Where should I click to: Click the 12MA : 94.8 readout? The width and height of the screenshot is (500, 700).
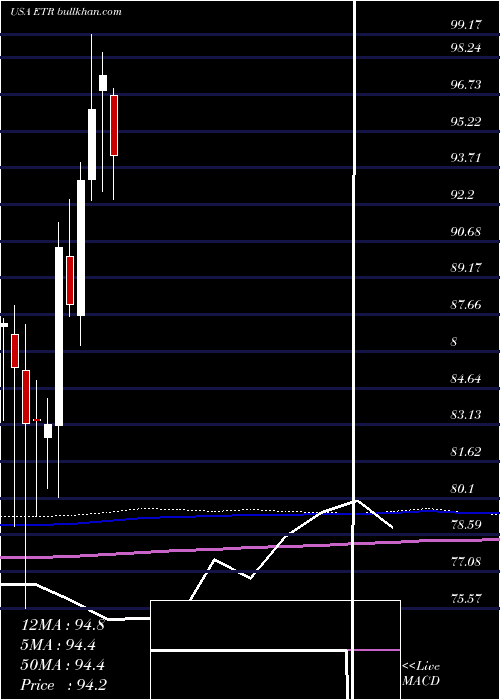tap(63, 625)
